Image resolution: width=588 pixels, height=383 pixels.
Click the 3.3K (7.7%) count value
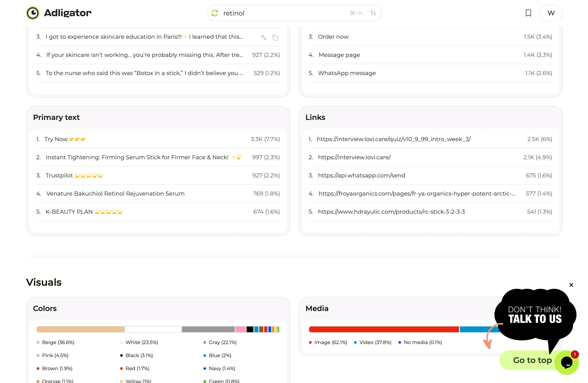point(265,139)
